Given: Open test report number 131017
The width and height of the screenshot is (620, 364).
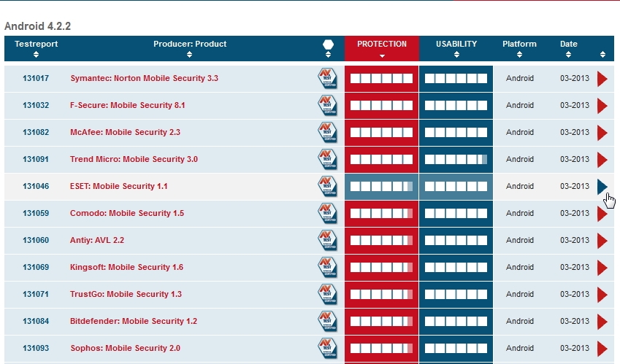Looking at the screenshot, I should (36, 78).
